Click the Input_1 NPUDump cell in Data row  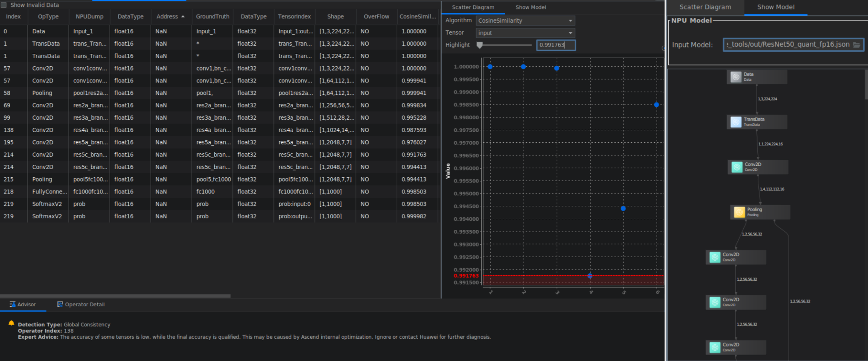pos(89,31)
